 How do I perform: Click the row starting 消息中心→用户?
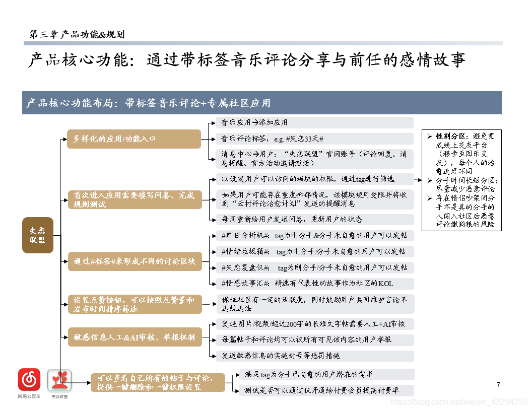[x=314, y=159]
